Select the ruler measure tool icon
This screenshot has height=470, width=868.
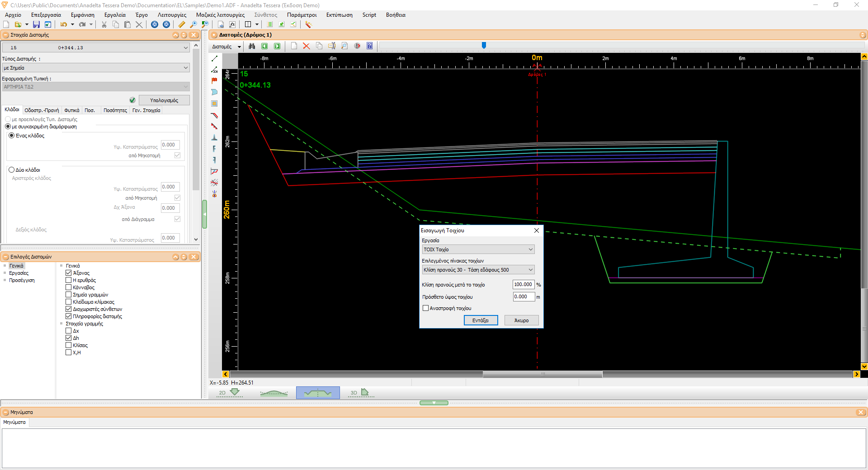pyautogui.click(x=182, y=24)
